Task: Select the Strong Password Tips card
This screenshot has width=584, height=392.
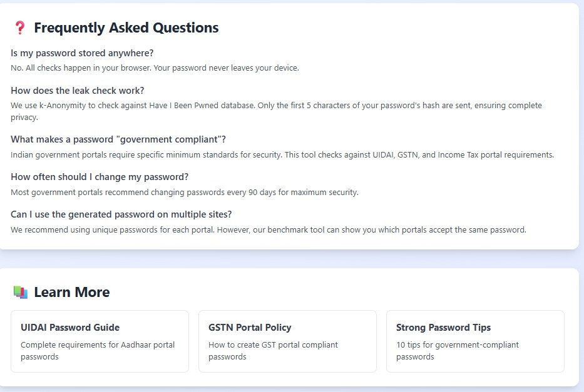Action: pos(476,341)
